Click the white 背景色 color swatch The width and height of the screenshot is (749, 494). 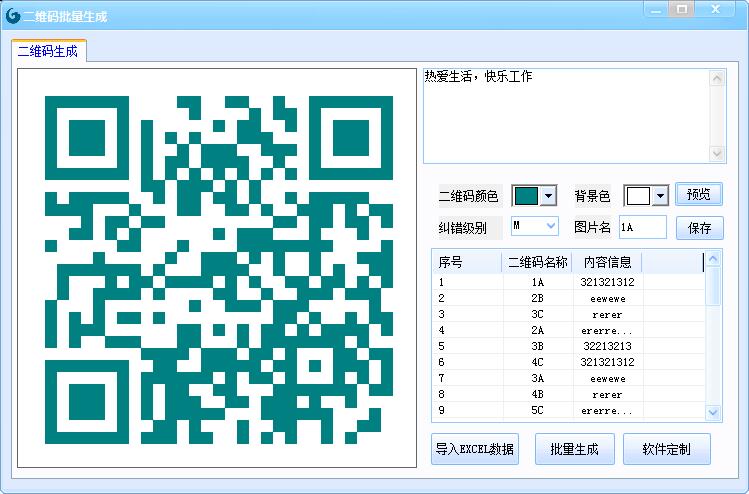[638, 196]
